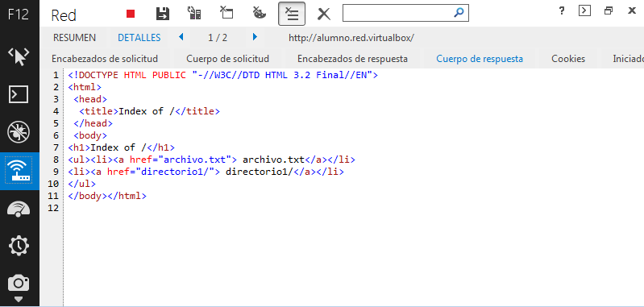Open Encabezados de solicitud tab

(x=105, y=59)
